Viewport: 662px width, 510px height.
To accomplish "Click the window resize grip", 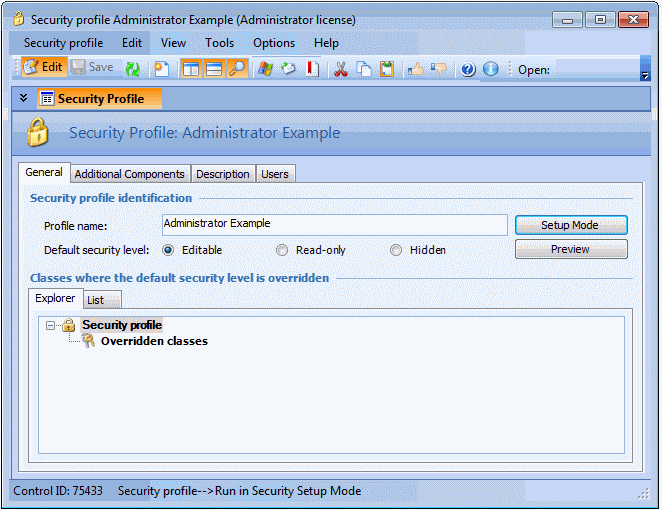I will click(x=644, y=493).
